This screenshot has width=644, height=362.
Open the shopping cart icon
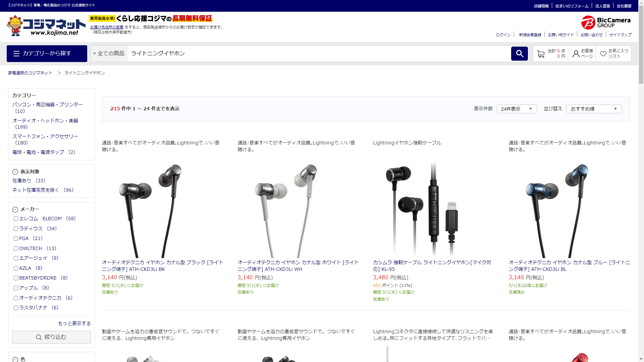pos(541,54)
